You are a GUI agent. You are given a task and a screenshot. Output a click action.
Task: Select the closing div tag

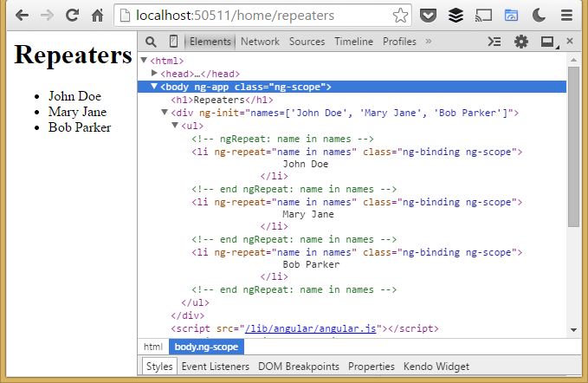pyautogui.click(x=188, y=315)
